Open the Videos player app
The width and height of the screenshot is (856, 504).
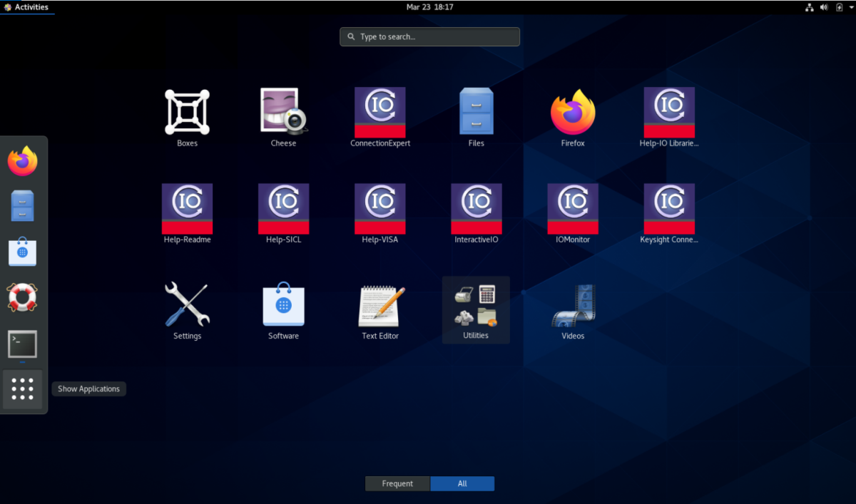(x=572, y=307)
